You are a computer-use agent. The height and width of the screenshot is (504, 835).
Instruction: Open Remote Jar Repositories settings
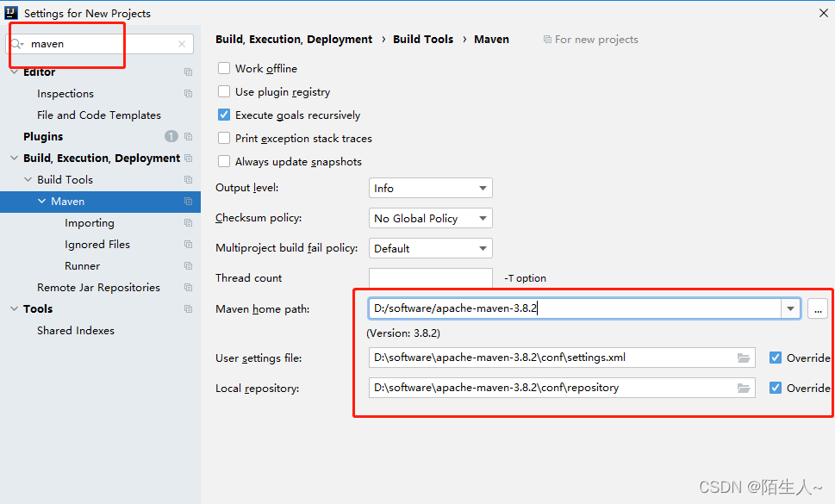[x=98, y=288]
